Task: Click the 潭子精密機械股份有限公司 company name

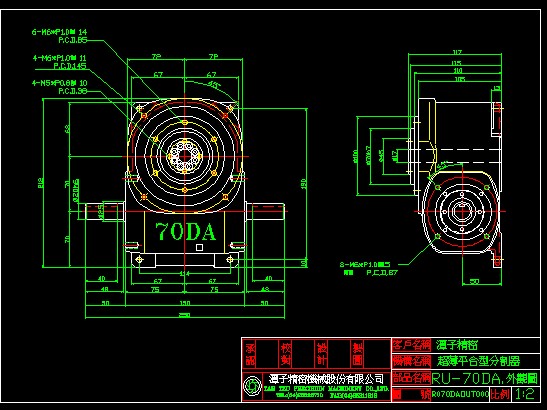Action: point(326,379)
